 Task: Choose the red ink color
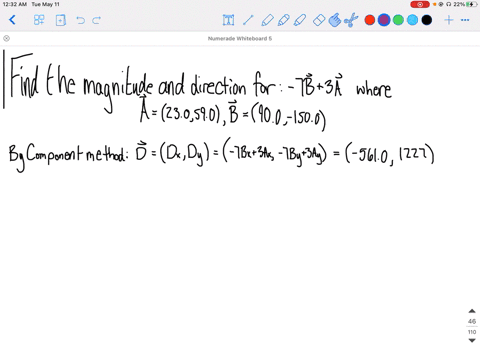[x=370, y=20]
